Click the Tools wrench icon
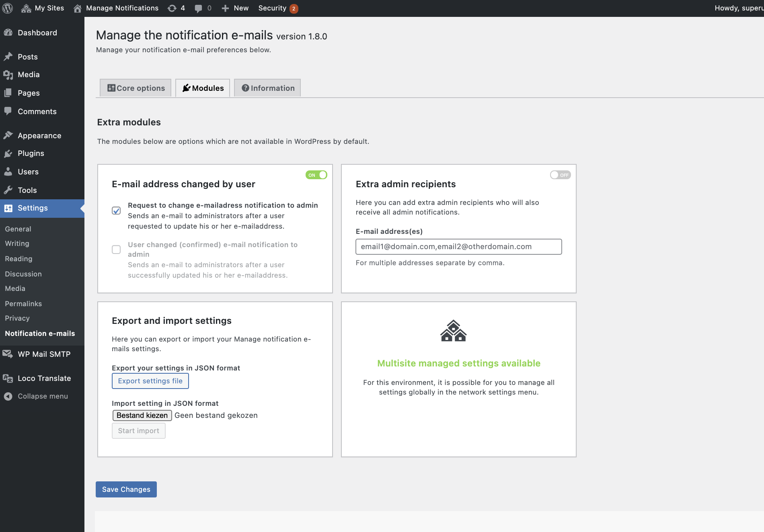The image size is (764, 532). pos(8,190)
